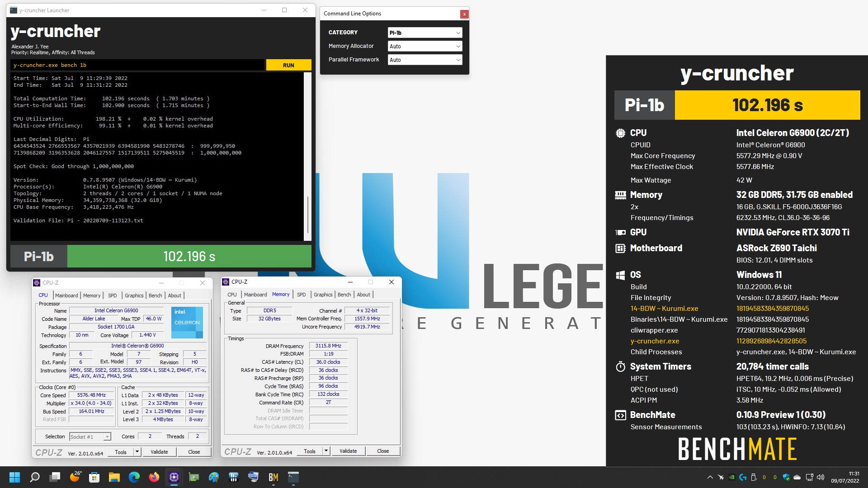Expand Tools arrow in left CPU-Z window
The width and height of the screenshot is (868, 488).
(137, 452)
